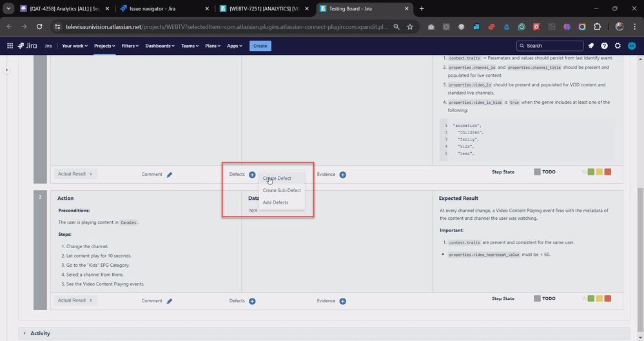Open the Jira notifications icon
Image resolution: width=644 pixels, height=341 pixels.
(x=591, y=46)
